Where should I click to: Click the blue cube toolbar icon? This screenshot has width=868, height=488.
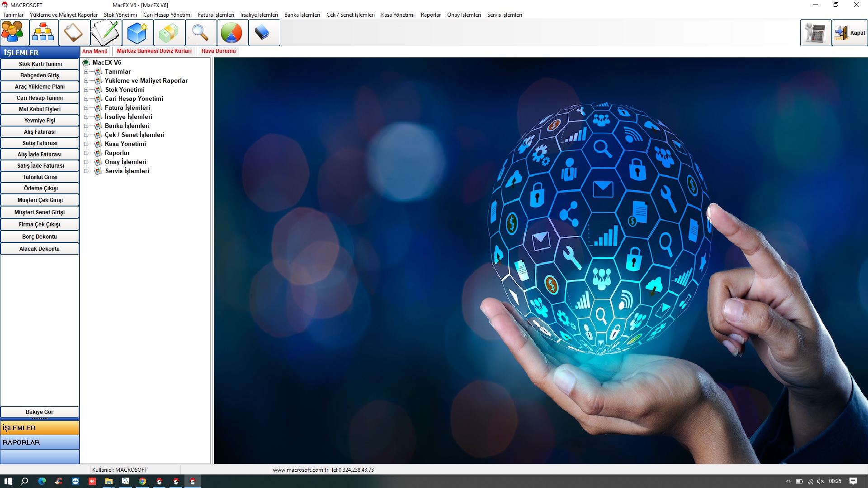[x=137, y=33]
